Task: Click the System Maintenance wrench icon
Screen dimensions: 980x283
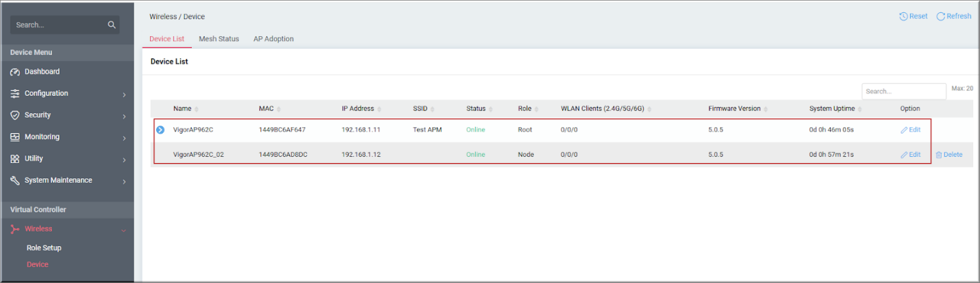Action: tap(15, 181)
